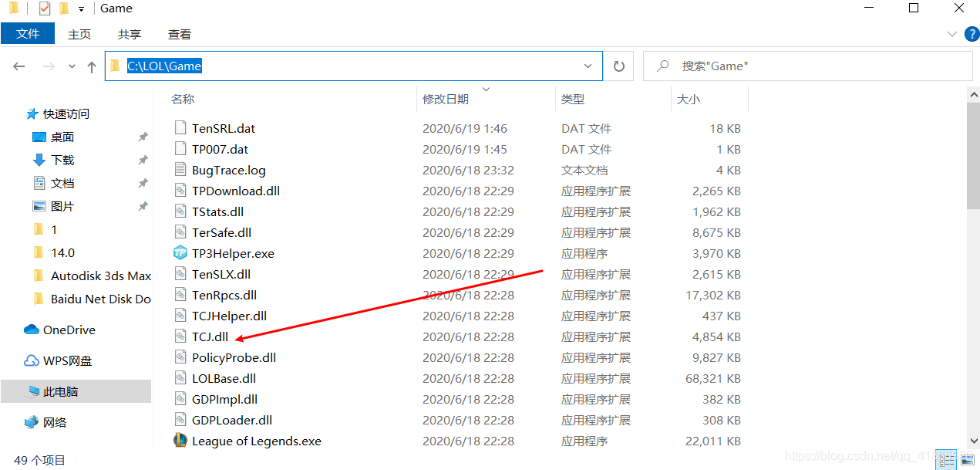This screenshot has height=470, width=980.
Task: Click the League of Legends.exe icon
Action: coord(180,441)
